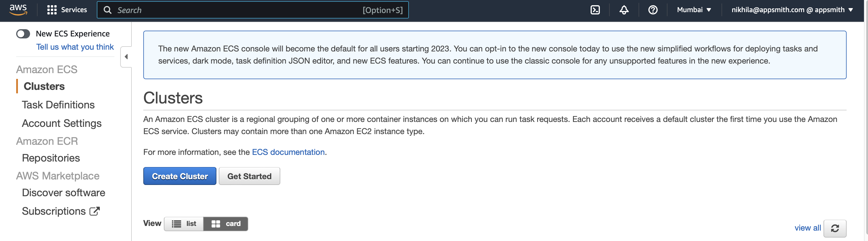
Task: Switch cluster view to list
Action: pos(184,223)
